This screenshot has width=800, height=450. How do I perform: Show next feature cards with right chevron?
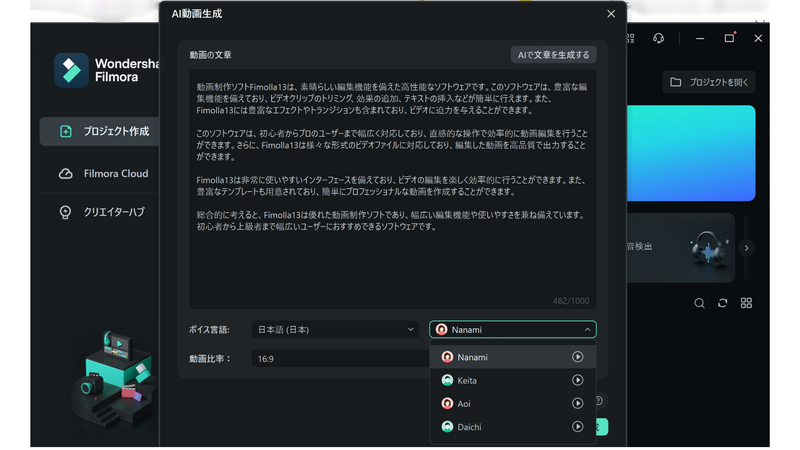[746, 248]
